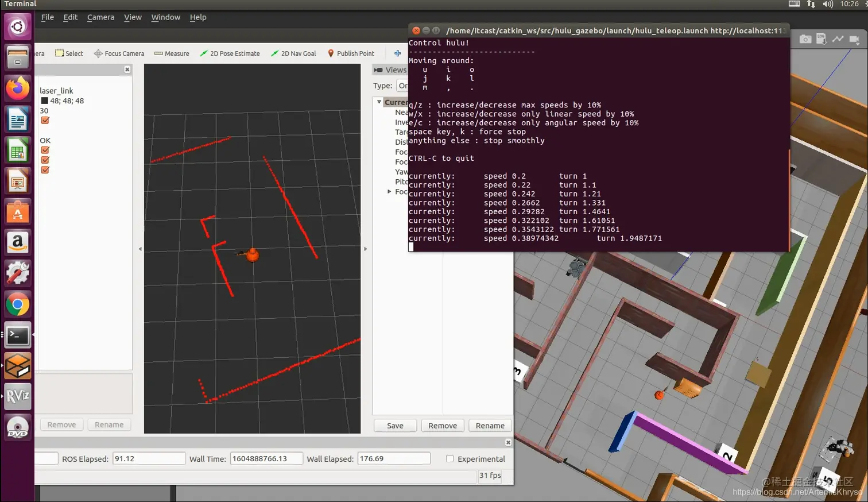Image resolution: width=868 pixels, height=502 pixels.
Task: Collapse right Views panel arrow handle
Action: coord(366,249)
